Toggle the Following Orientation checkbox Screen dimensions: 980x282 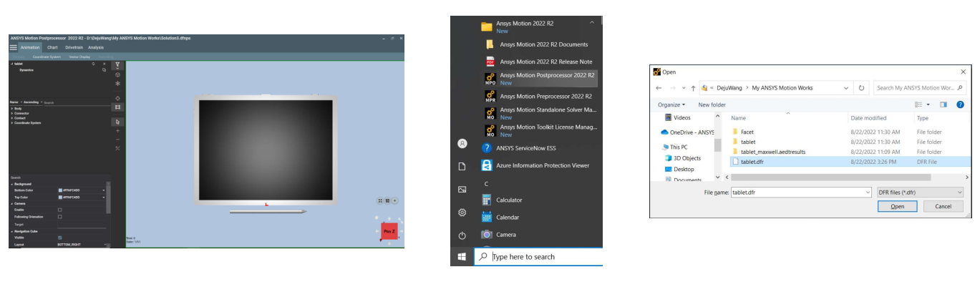coord(59,216)
